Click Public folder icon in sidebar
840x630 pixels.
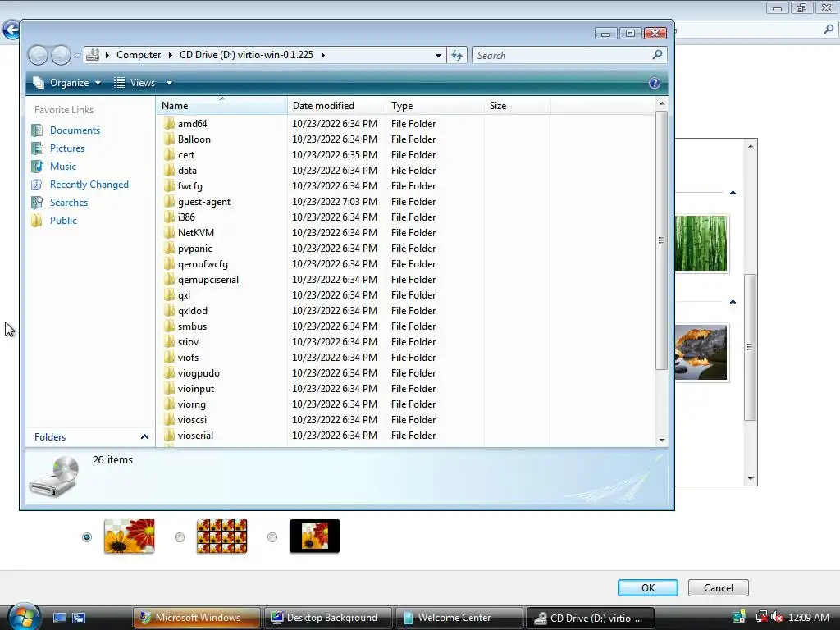tap(37, 220)
